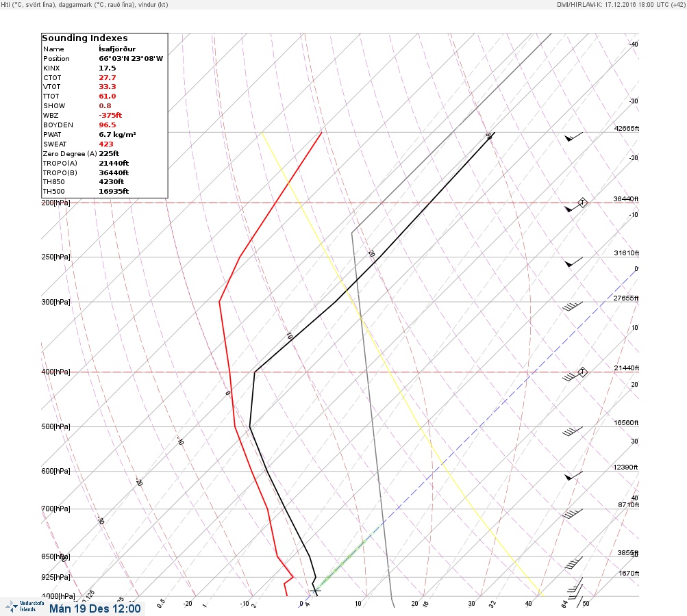
Task: Click the Sounding Indexes title
Action: (x=84, y=38)
